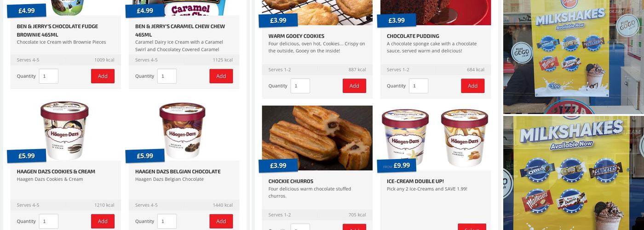Add Haagen Dazs Belgian Chocolate tub
Screen dimensions: 644x230
coord(221,221)
